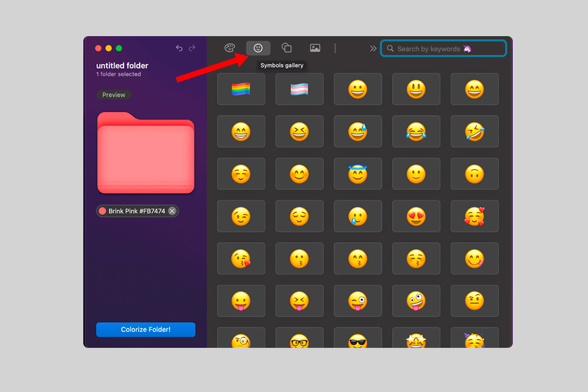The height and width of the screenshot is (392, 588).
Task: Choose the nerd face with glasses emoji
Action: point(300,338)
